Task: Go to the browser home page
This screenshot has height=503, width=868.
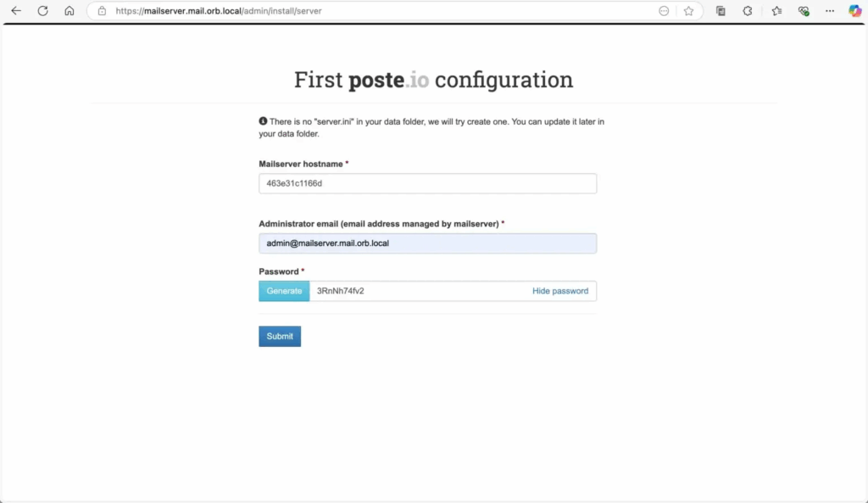Action: tap(70, 11)
